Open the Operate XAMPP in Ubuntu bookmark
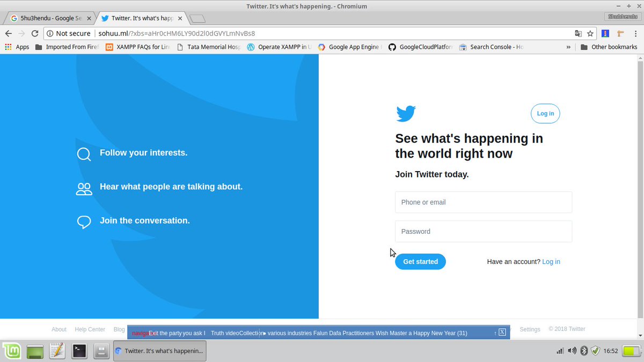This screenshot has height=362, width=644. 279,47
